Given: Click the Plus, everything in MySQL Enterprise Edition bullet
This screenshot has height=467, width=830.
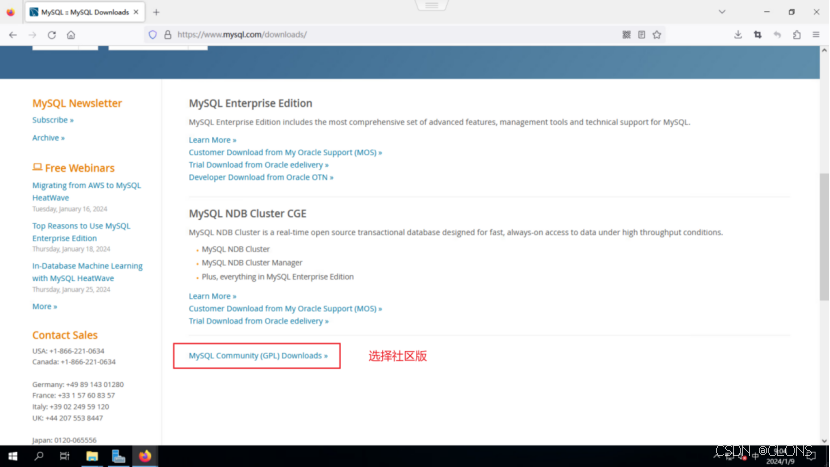Looking at the screenshot, I should click(x=277, y=276).
